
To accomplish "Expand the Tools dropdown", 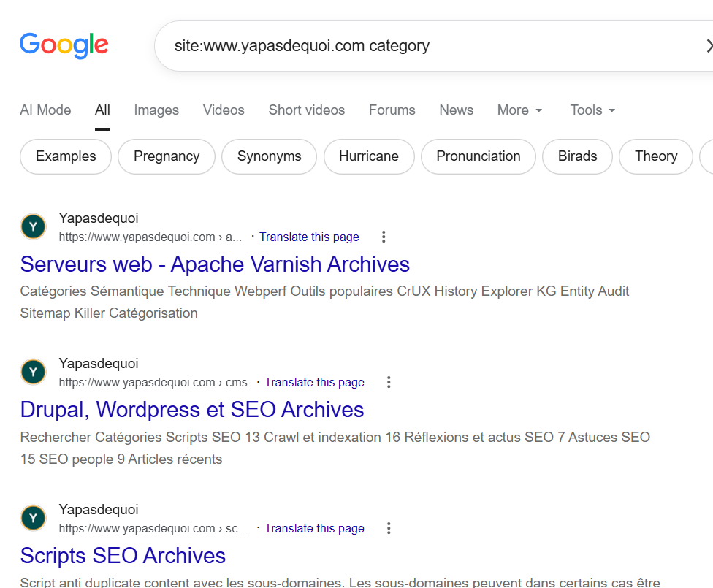I will tap(592, 110).
